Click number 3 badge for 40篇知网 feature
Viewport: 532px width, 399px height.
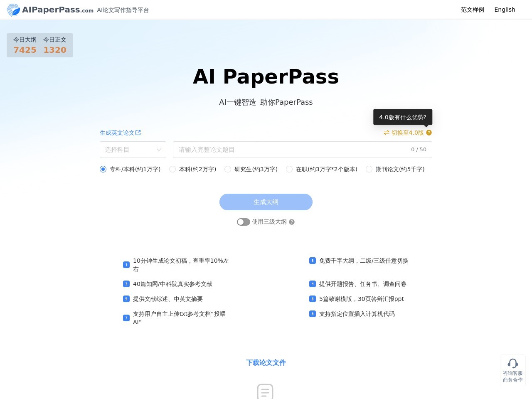pos(126,284)
